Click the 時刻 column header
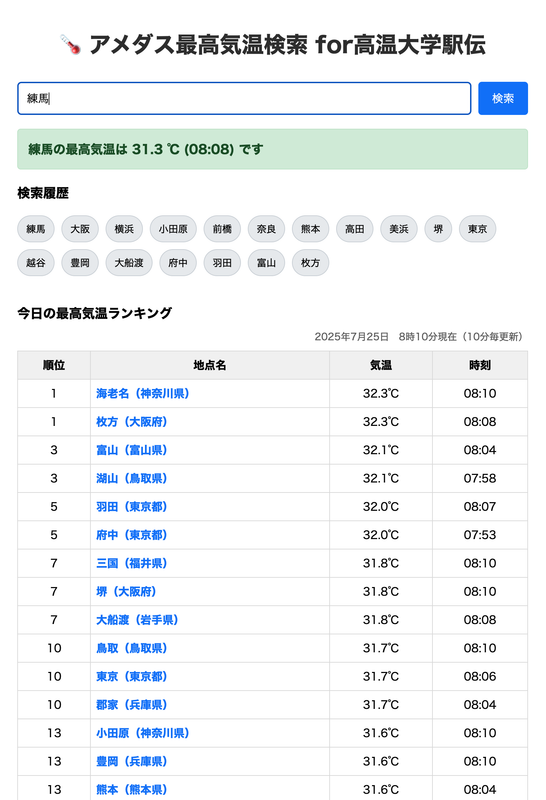The height and width of the screenshot is (800, 546). (x=480, y=365)
